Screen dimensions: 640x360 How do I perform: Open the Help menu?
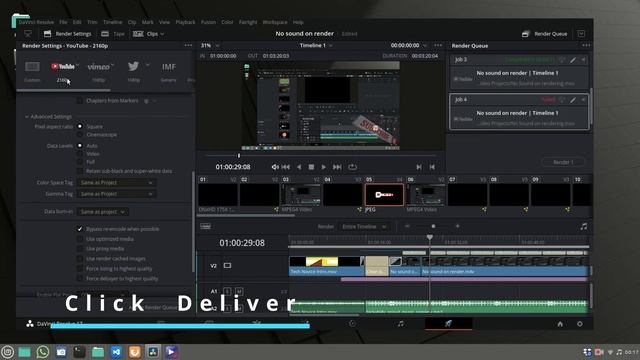[298, 22]
